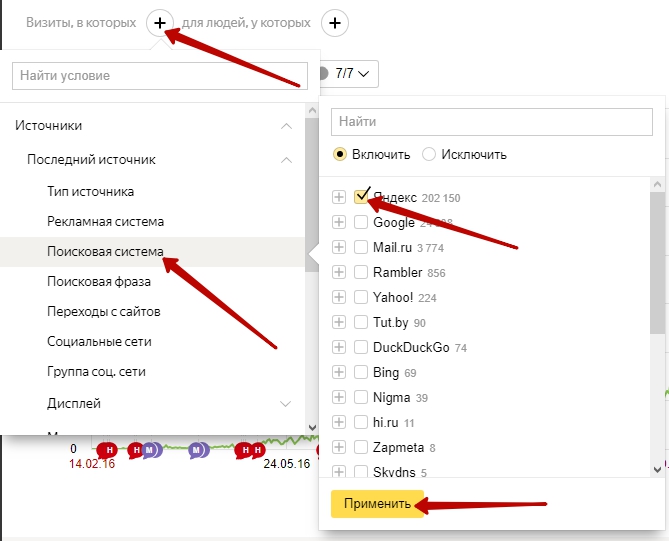Viewport: 669px width, 541px height.
Task: Select the Включить radio option
Action: [340, 154]
